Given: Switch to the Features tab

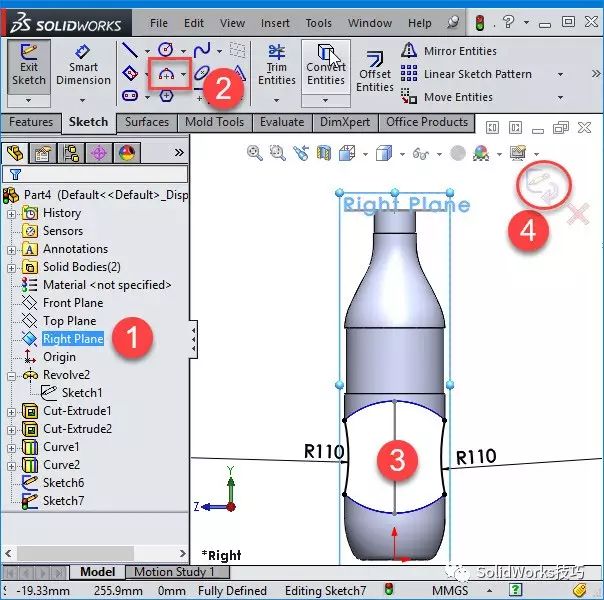Looking at the screenshot, I should (x=31, y=122).
